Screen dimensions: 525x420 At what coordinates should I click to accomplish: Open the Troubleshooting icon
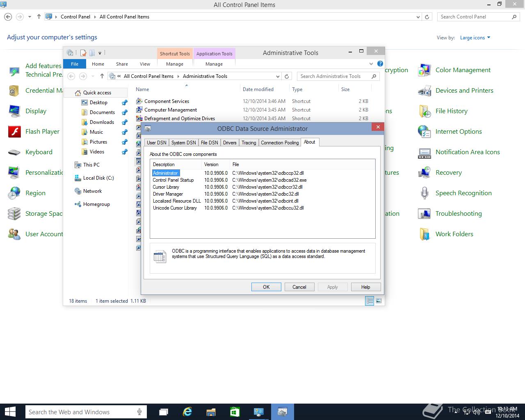[425, 214]
